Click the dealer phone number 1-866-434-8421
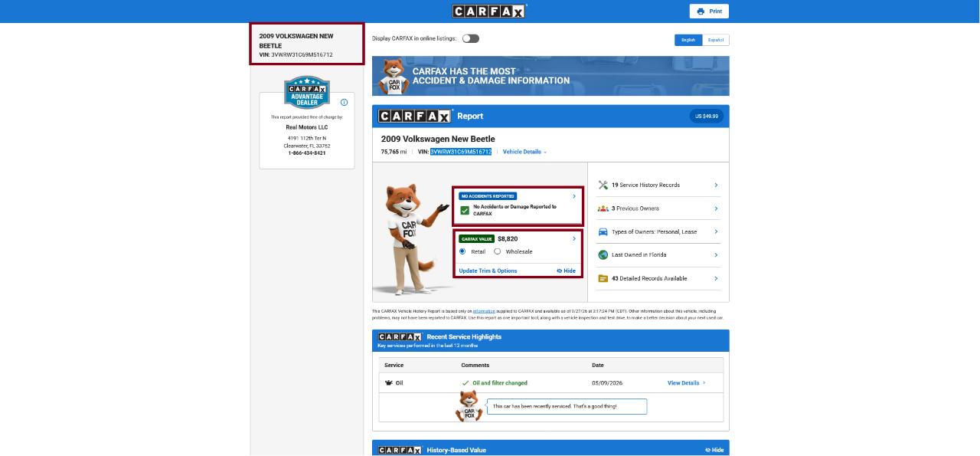Image resolution: width=980 pixels, height=456 pixels. 307,153
